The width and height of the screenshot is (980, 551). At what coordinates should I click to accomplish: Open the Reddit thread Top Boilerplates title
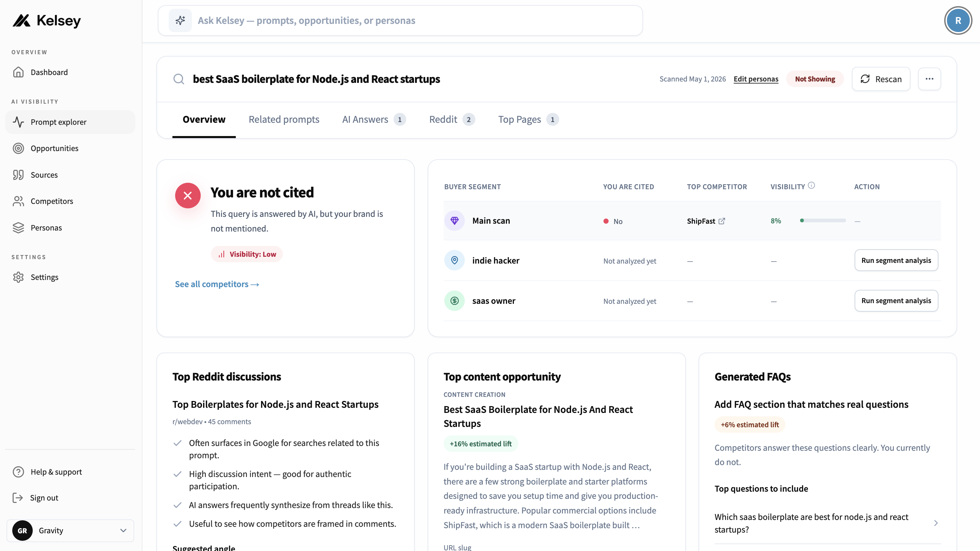click(x=275, y=404)
